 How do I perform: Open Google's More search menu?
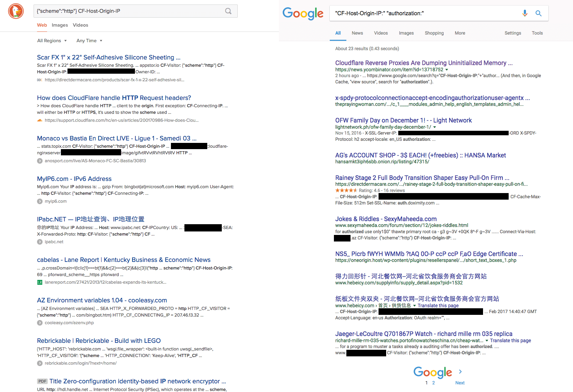tap(460, 33)
